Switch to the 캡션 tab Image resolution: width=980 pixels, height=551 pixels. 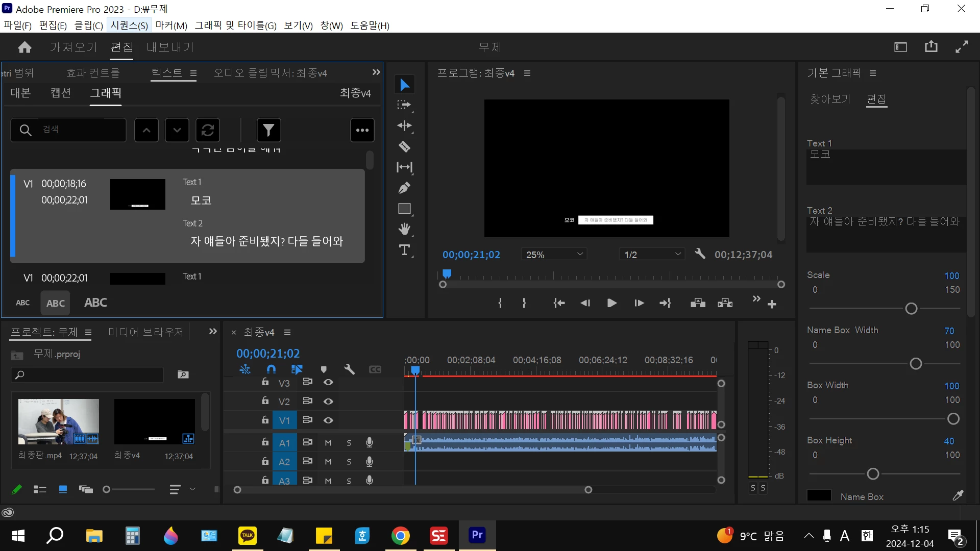(60, 93)
